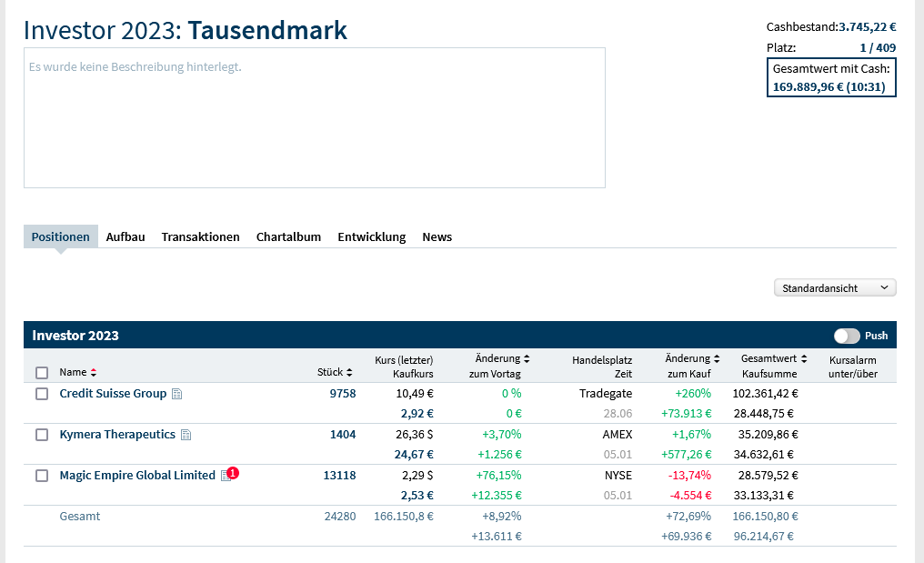Click the red notification badge on Magic Empire

tap(234, 473)
